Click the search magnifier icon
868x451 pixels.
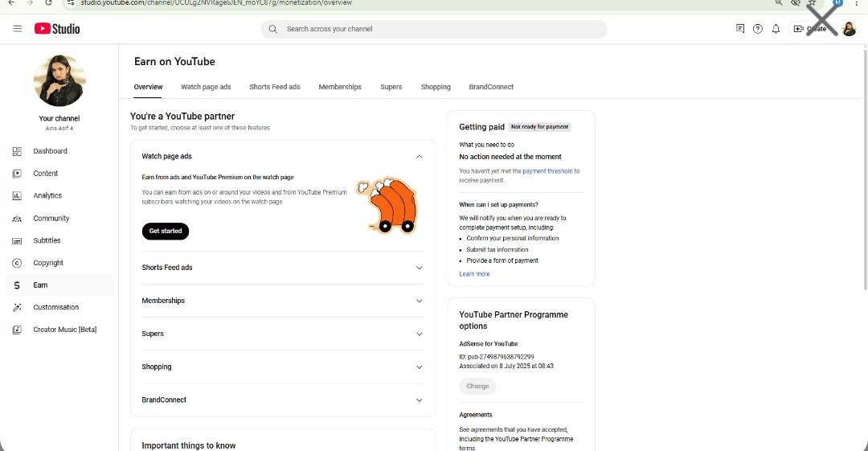pos(273,29)
